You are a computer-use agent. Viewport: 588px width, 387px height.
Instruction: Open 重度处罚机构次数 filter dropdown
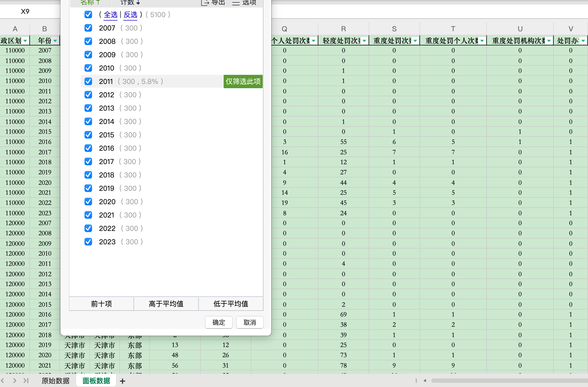549,41
